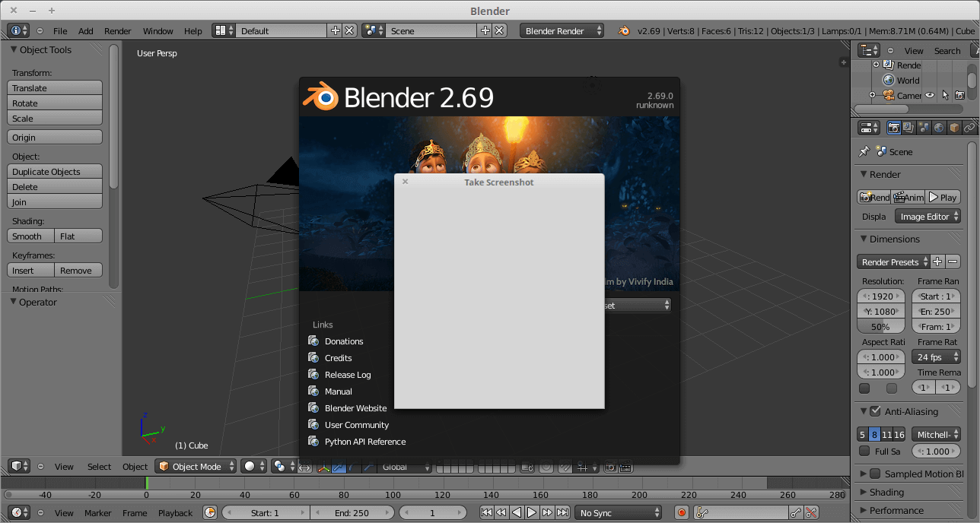Toggle Camera visibility eye in outliner

coord(929,95)
